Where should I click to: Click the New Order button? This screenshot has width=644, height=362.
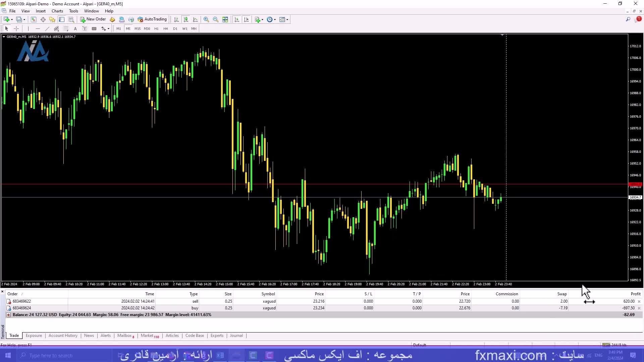pos(93,19)
